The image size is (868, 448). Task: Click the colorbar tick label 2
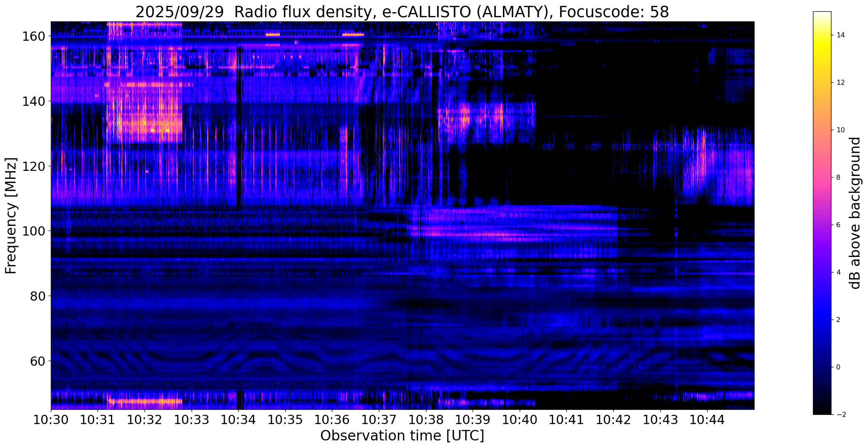(838, 320)
